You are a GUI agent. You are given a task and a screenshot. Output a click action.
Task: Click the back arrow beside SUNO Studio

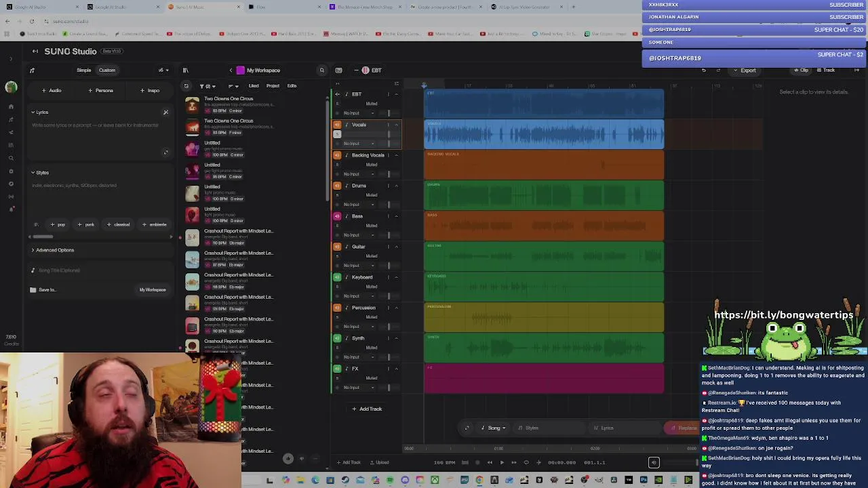point(35,52)
